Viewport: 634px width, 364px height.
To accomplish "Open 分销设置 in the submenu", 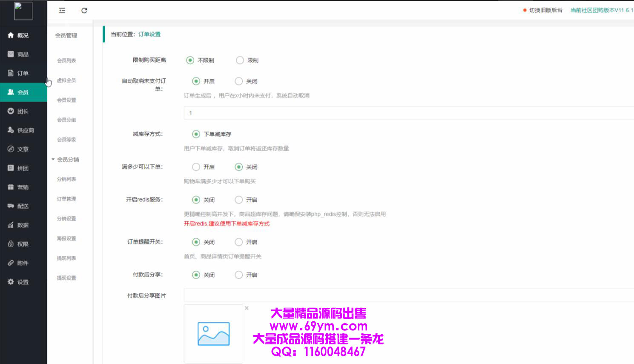I will pyautogui.click(x=66, y=219).
